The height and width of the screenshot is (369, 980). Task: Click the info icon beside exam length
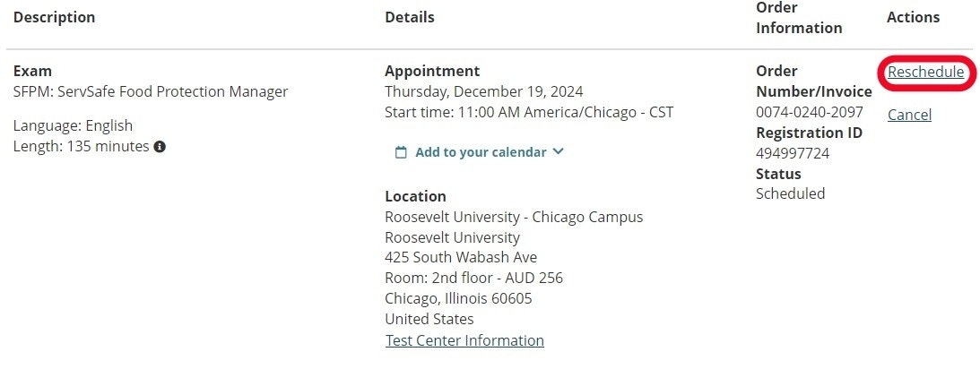[x=160, y=146]
